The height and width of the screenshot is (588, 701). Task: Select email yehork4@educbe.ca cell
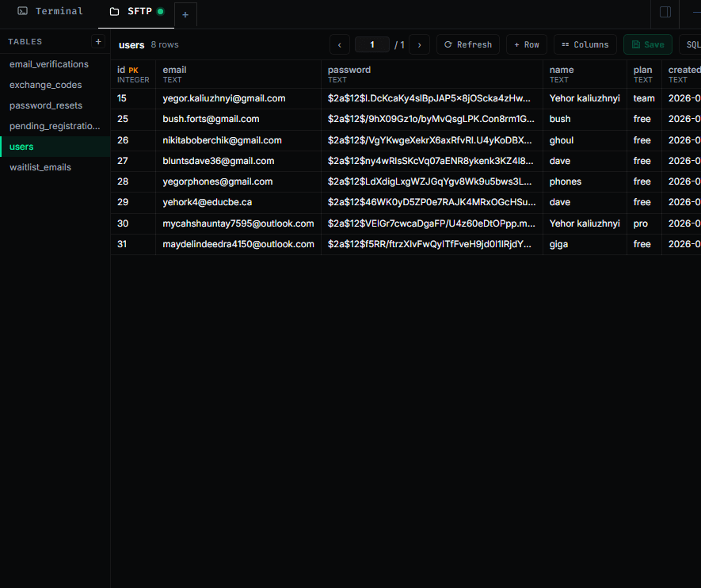click(238, 202)
